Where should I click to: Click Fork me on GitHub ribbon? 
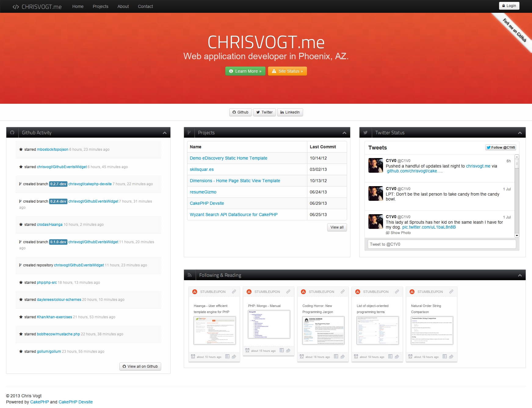pos(515,30)
